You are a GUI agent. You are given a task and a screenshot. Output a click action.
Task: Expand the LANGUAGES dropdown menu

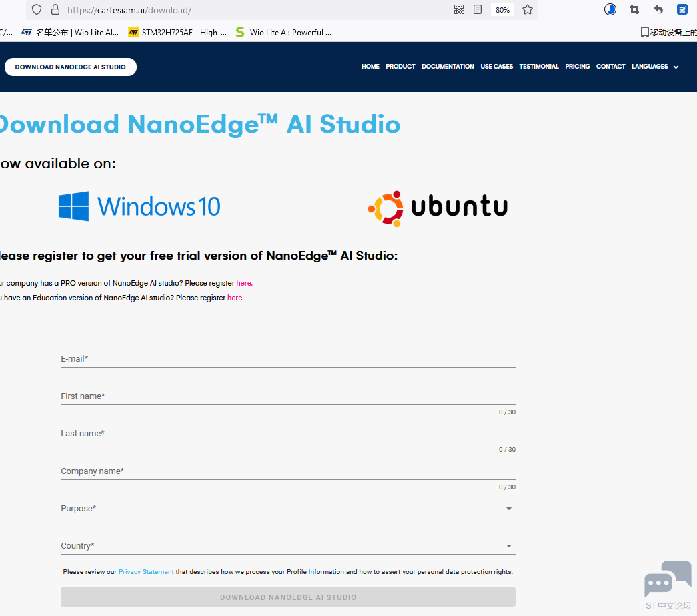655,67
